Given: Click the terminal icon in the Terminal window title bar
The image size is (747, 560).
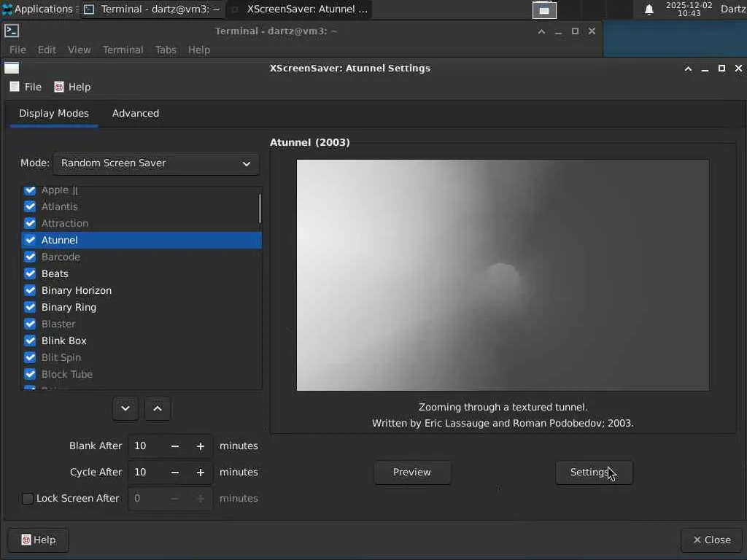Looking at the screenshot, I should [x=12, y=31].
